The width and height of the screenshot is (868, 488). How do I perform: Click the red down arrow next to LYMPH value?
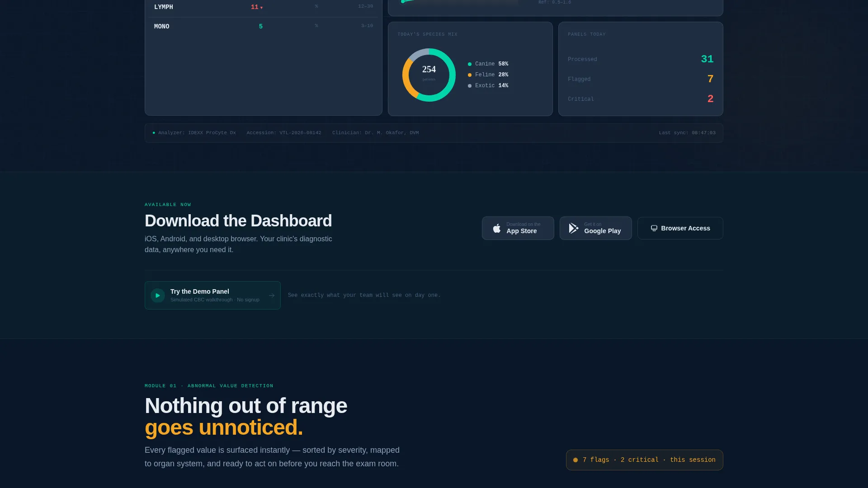[261, 8]
